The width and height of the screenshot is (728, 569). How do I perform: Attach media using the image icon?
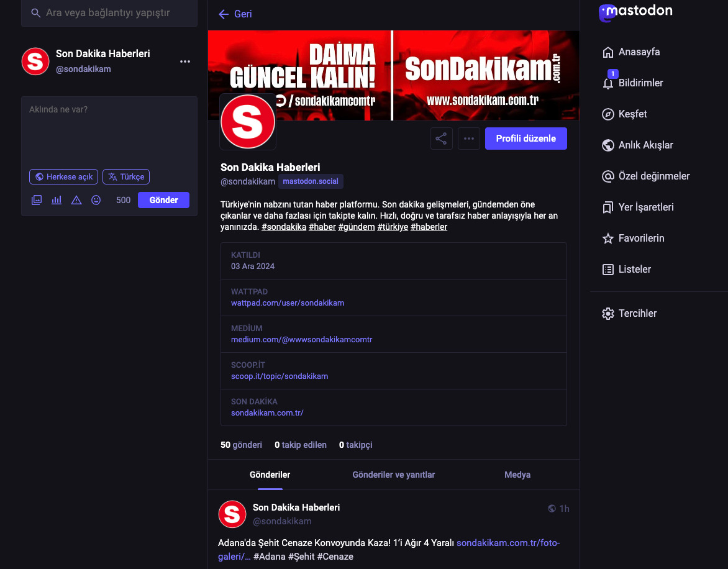[x=37, y=200]
